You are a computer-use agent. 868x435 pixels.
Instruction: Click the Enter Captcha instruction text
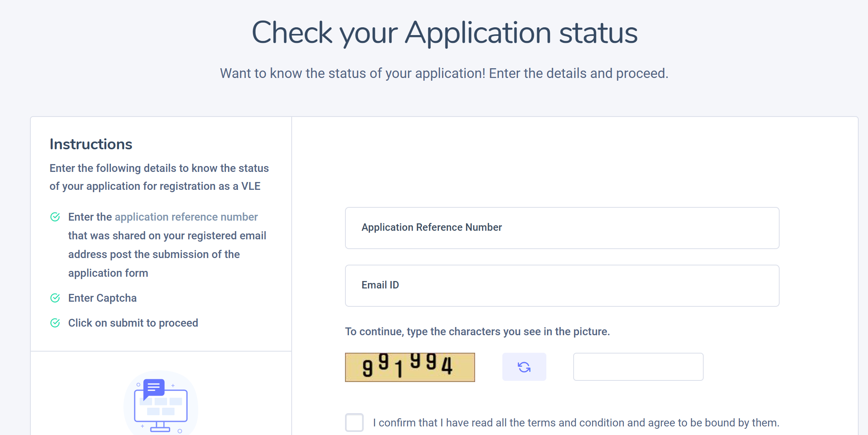coord(102,298)
